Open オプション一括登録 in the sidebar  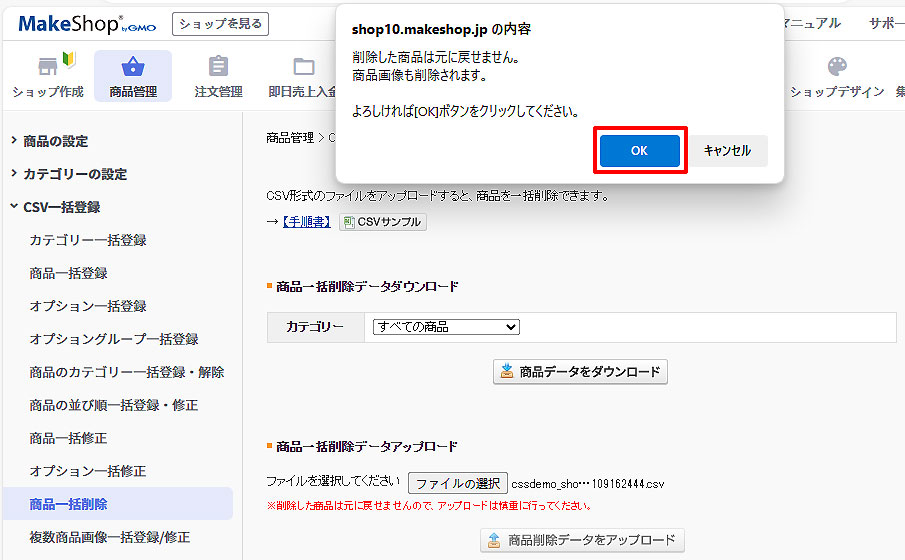88,306
